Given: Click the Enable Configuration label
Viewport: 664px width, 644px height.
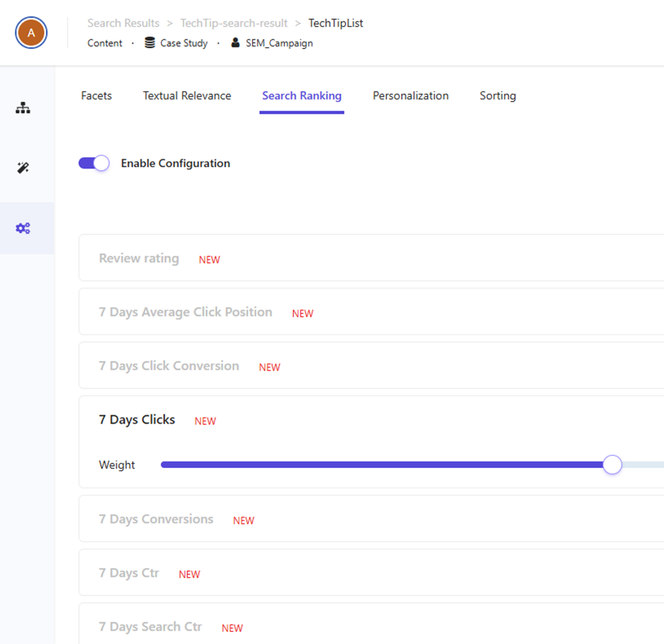Looking at the screenshot, I should pos(176,163).
